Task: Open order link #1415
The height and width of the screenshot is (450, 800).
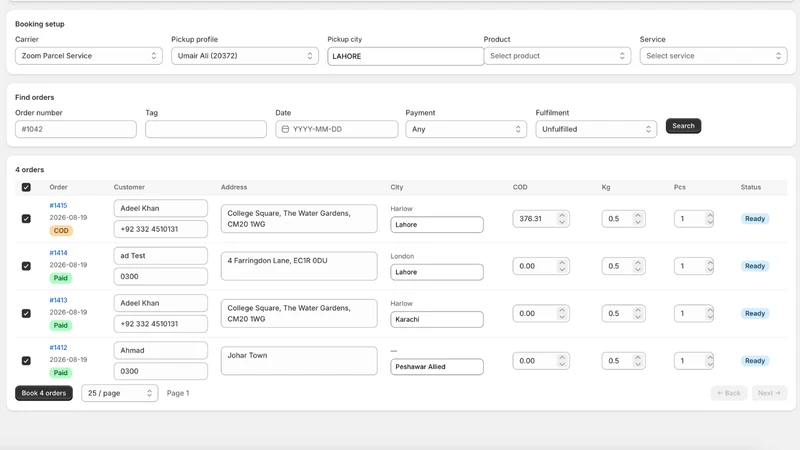Action: (58, 205)
